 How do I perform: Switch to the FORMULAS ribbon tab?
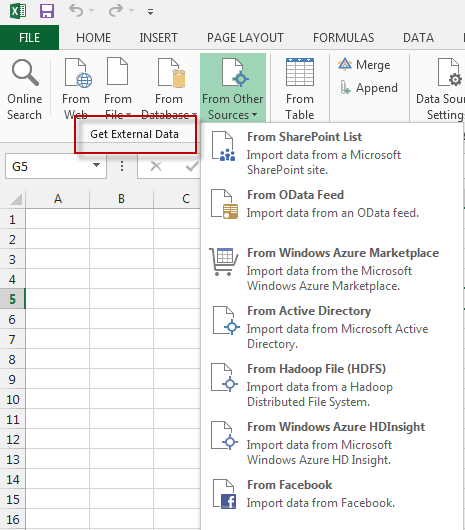pos(343,38)
